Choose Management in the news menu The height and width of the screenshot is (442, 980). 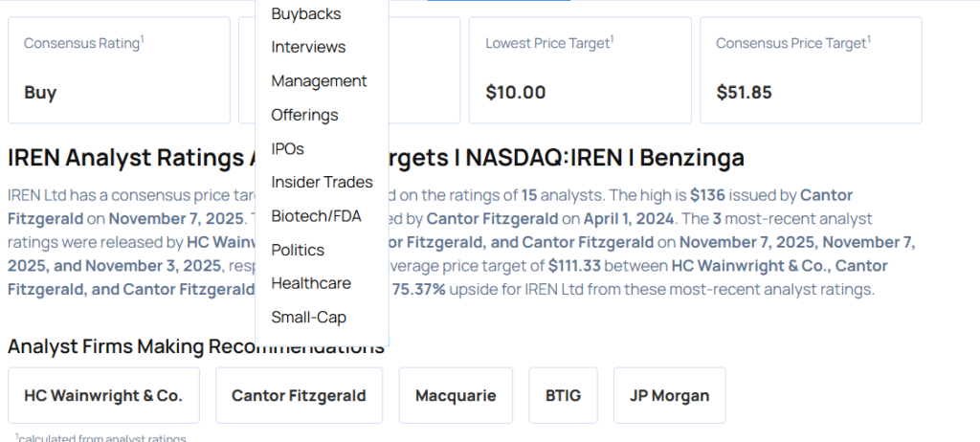tap(319, 81)
